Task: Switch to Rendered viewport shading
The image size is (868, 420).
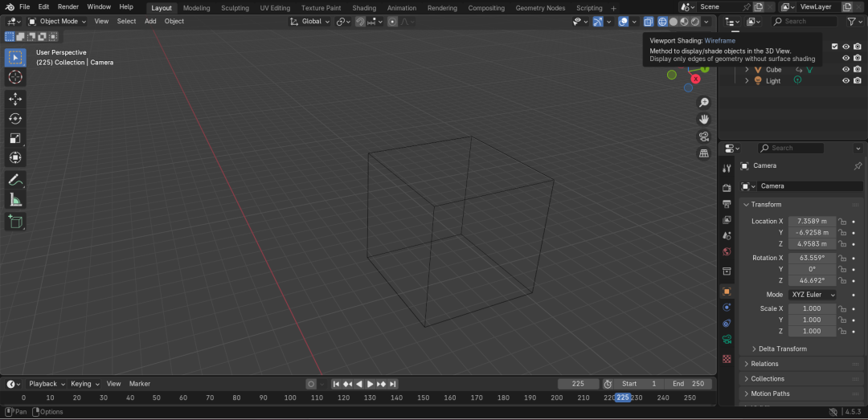Action: [x=695, y=22]
